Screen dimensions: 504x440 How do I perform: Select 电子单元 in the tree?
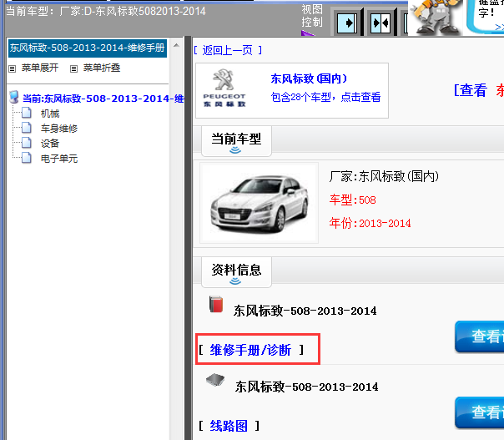coord(59,159)
